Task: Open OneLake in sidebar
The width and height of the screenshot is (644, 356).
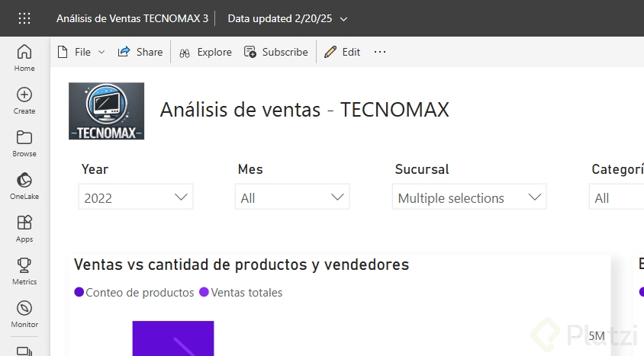Action: [24, 185]
